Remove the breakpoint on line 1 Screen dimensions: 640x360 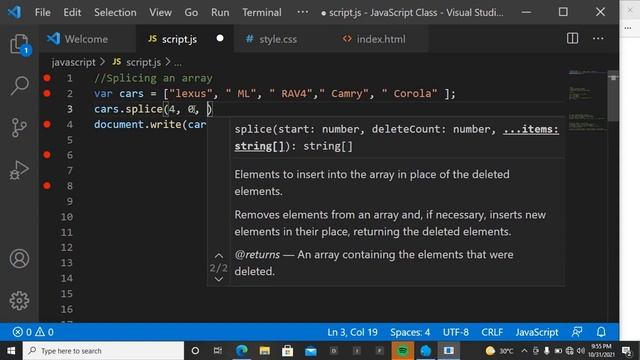coord(47,78)
